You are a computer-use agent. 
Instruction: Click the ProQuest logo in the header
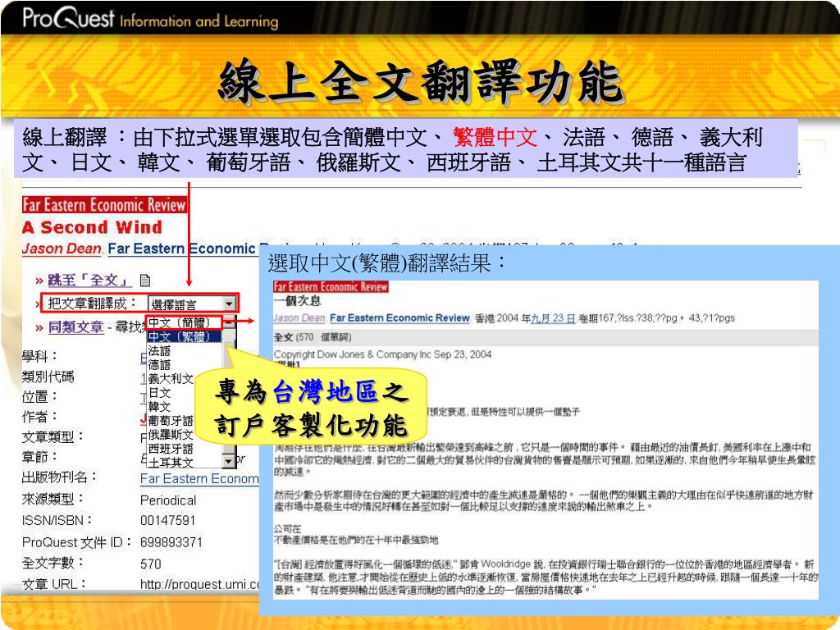(x=69, y=18)
